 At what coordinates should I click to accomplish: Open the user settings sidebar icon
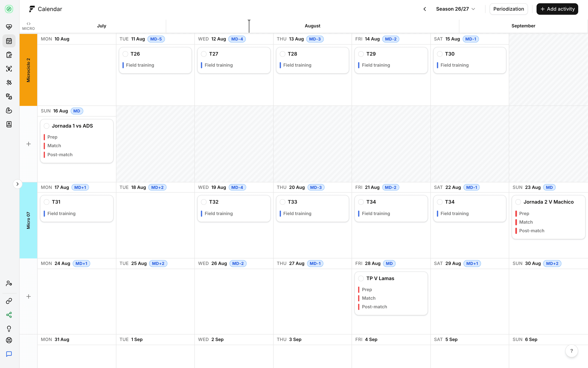point(9,283)
